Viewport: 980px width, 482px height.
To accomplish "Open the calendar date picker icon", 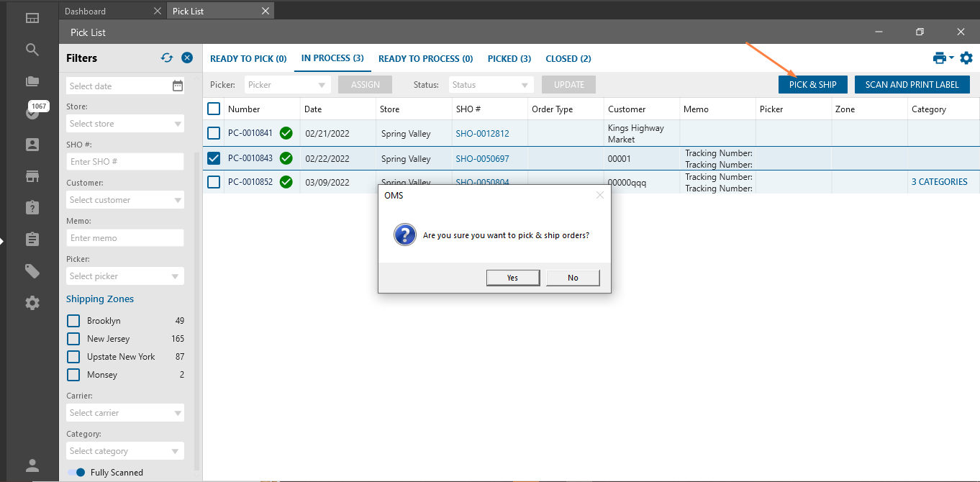I will pyautogui.click(x=178, y=86).
